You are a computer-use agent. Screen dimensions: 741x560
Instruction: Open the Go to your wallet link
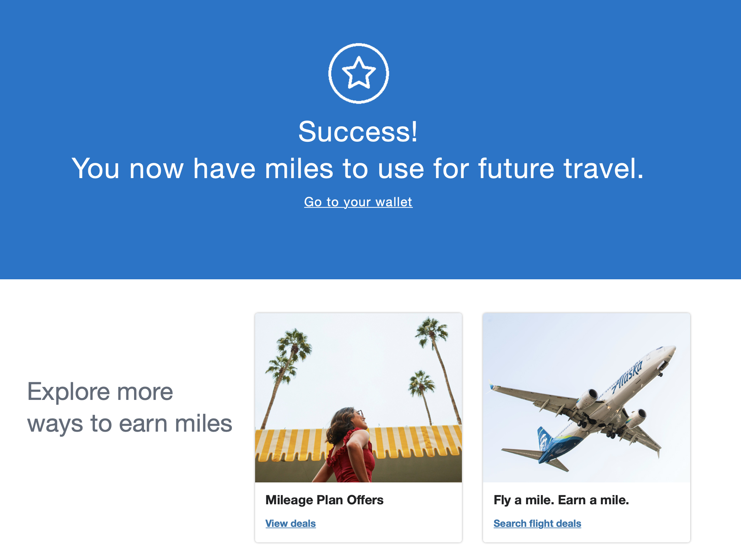click(x=358, y=202)
